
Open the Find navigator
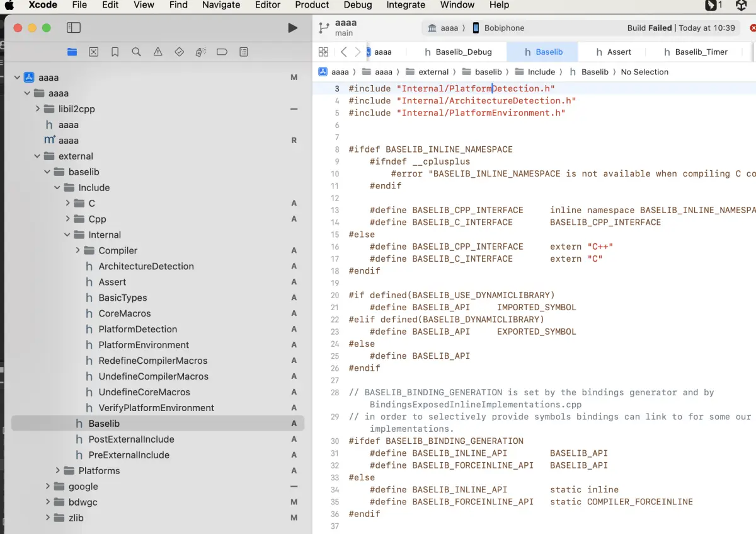pyautogui.click(x=136, y=52)
